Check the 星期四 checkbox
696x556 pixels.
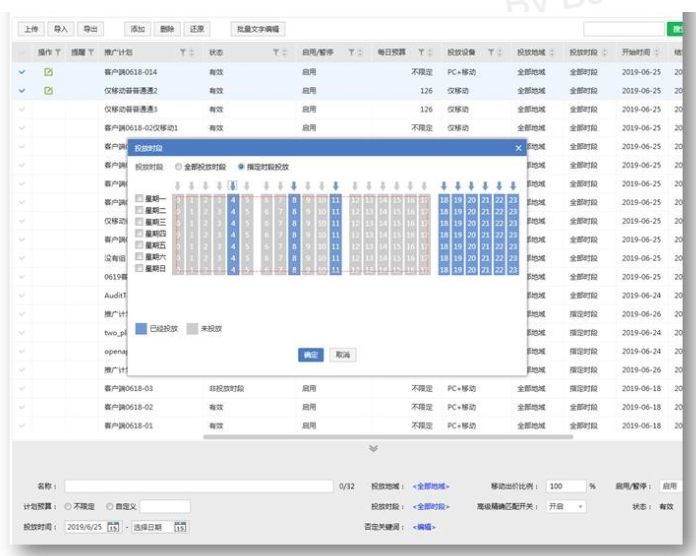(139, 233)
